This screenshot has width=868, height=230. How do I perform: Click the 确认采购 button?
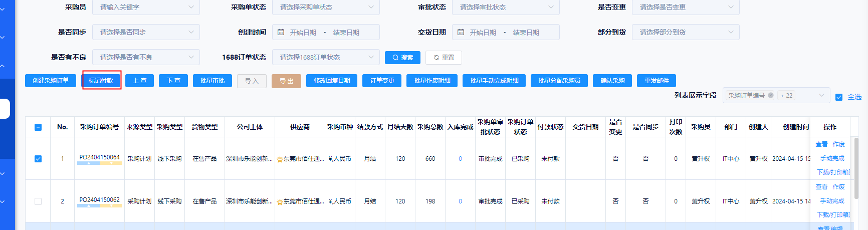[x=612, y=81]
